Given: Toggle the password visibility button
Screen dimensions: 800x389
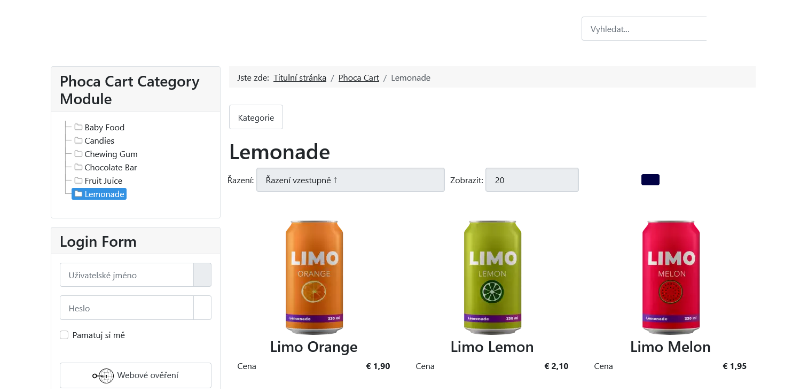Looking at the screenshot, I should click(x=202, y=308).
